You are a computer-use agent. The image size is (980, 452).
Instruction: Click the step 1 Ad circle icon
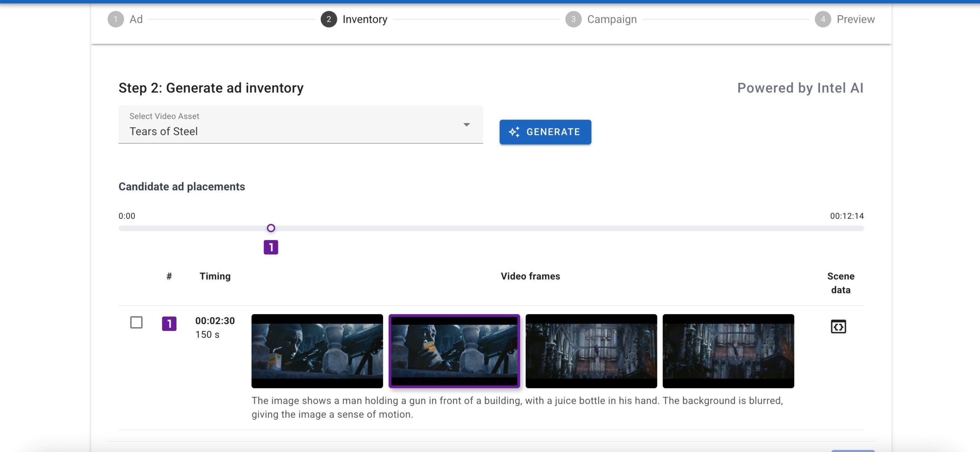tap(116, 19)
